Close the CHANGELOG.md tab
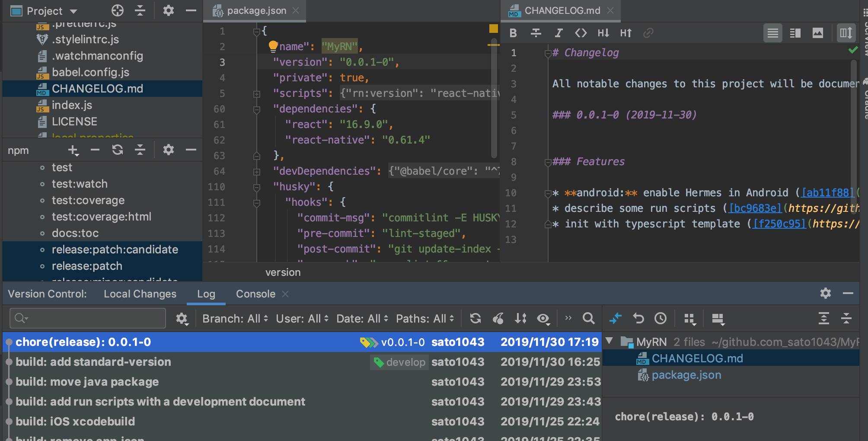868x441 pixels. (x=610, y=10)
